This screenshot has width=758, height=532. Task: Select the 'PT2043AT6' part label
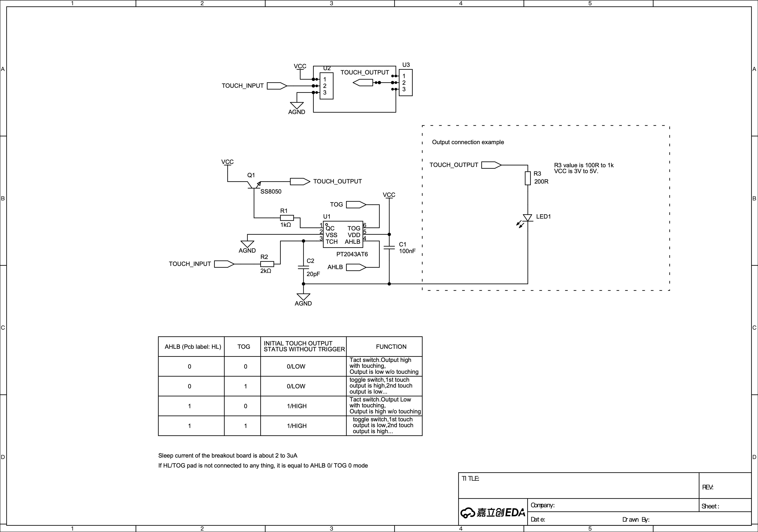pyautogui.click(x=352, y=254)
